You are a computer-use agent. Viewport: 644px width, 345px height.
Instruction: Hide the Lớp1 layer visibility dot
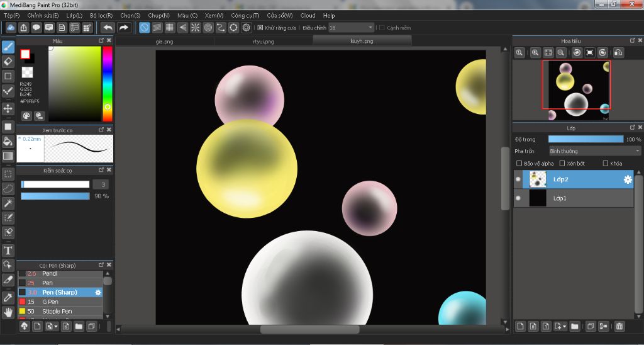(x=518, y=198)
